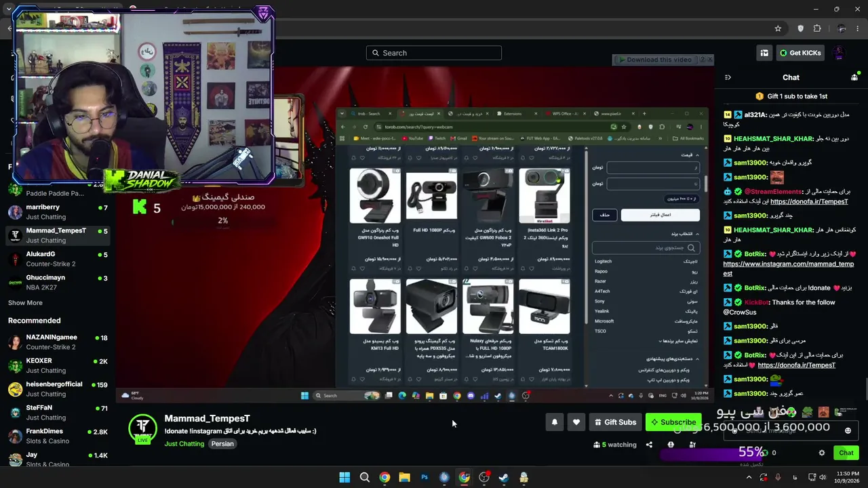868x488 pixels.
Task: Toggle the microphone tray icon
Action: [x=778, y=477]
